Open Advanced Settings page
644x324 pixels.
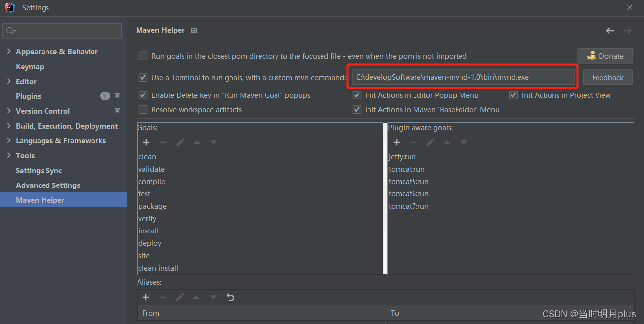pos(48,185)
